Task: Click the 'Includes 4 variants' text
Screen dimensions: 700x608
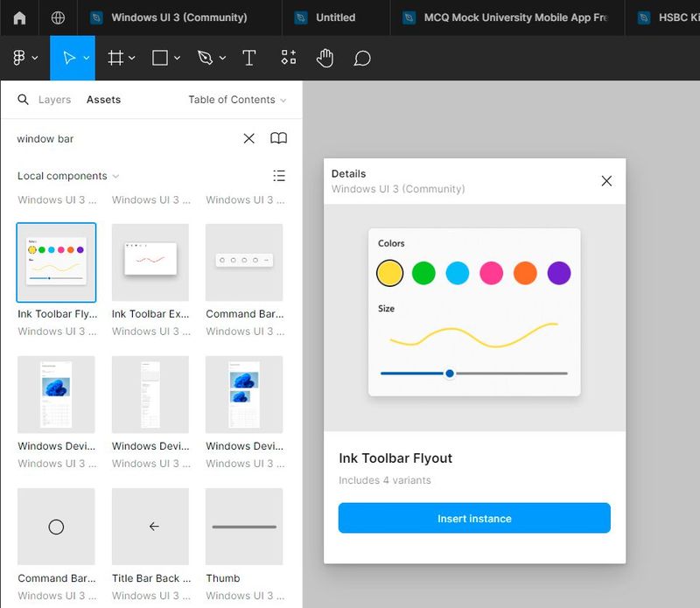Action: click(385, 480)
